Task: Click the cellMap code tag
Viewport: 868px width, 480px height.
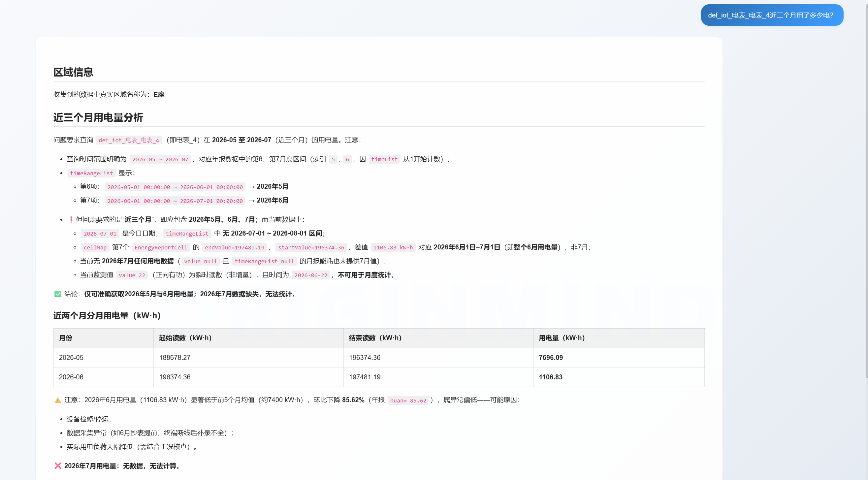Action: coord(95,247)
